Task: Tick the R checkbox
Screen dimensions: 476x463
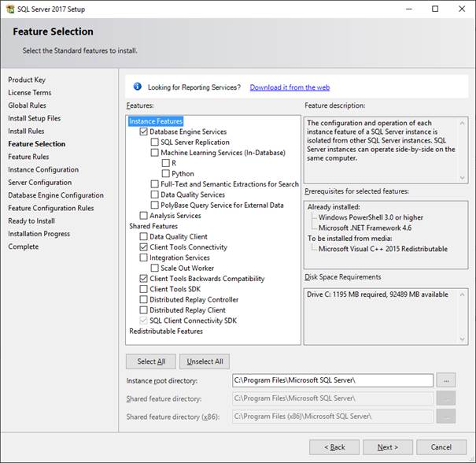Action: pyautogui.click(x=165, y=163)
